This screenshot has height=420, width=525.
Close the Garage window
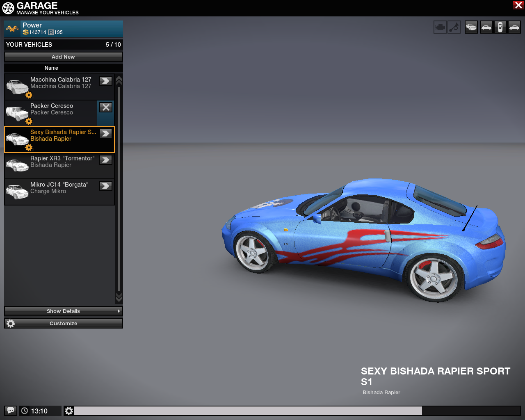518,5
